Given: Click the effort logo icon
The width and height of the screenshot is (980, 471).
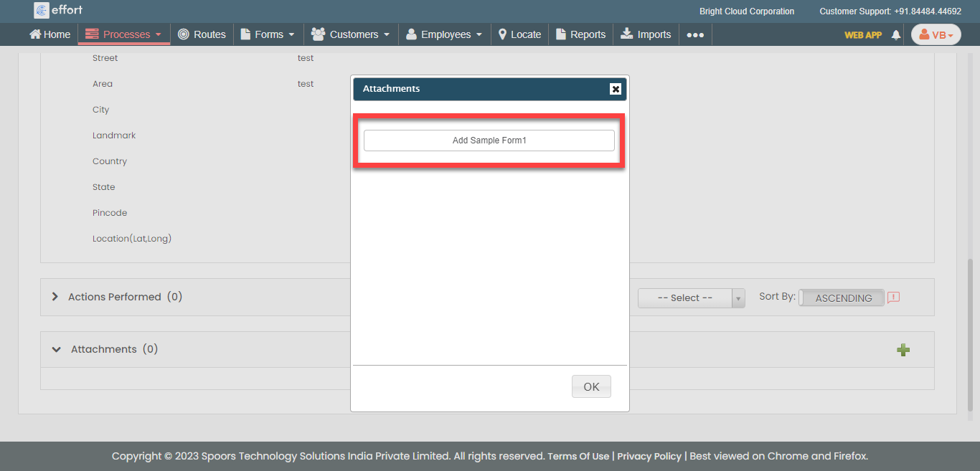Looking at the screenshot, I should point(42,11).
